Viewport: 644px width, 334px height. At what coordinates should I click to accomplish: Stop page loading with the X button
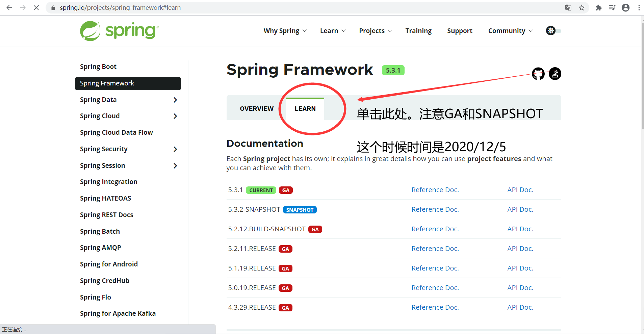pos(36,7)
